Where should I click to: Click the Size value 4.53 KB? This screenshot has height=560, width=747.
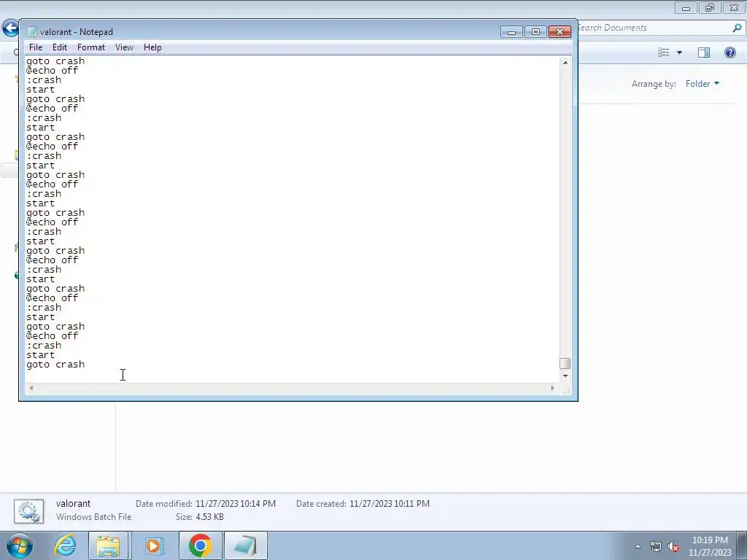[x=209, y=517]
